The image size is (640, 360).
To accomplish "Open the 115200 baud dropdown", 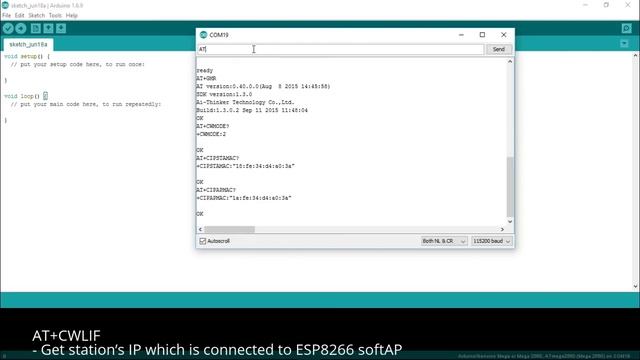I will pos(491,241).
